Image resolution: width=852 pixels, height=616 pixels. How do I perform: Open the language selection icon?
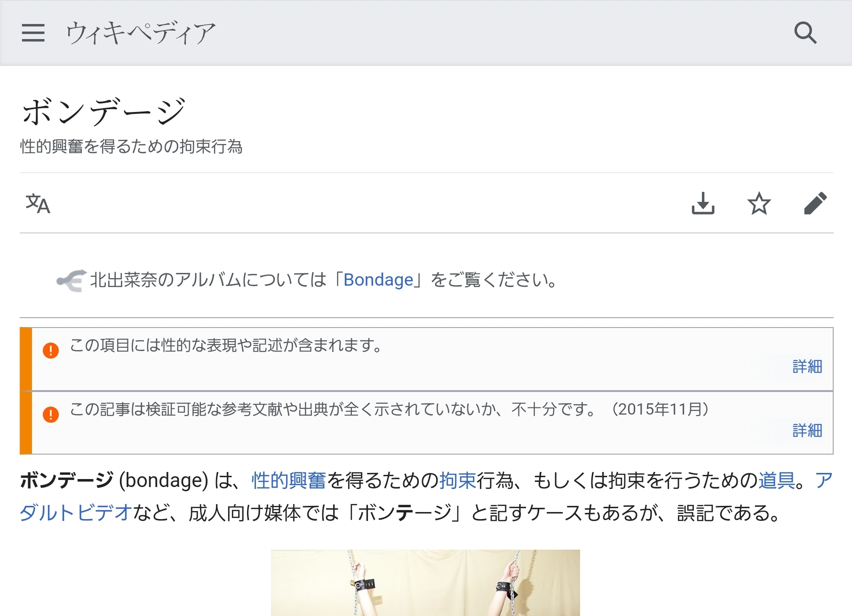coord(38,203)
